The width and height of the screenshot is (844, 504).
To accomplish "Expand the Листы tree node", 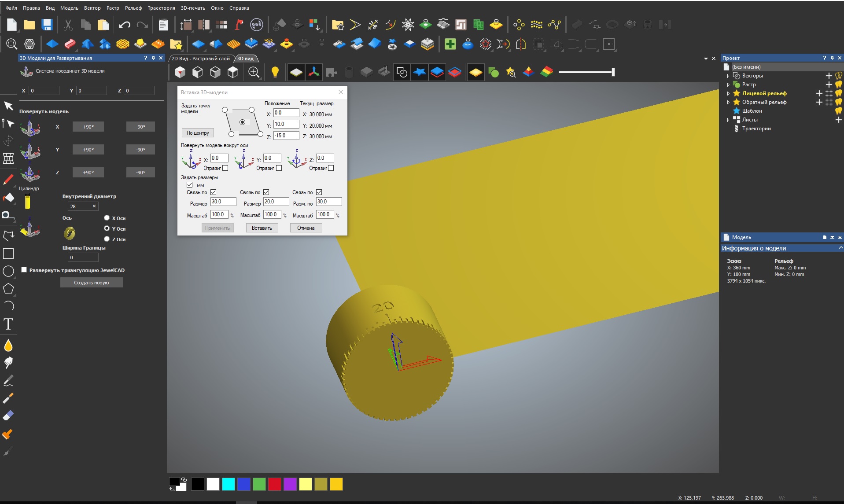I will coord(728,120).
